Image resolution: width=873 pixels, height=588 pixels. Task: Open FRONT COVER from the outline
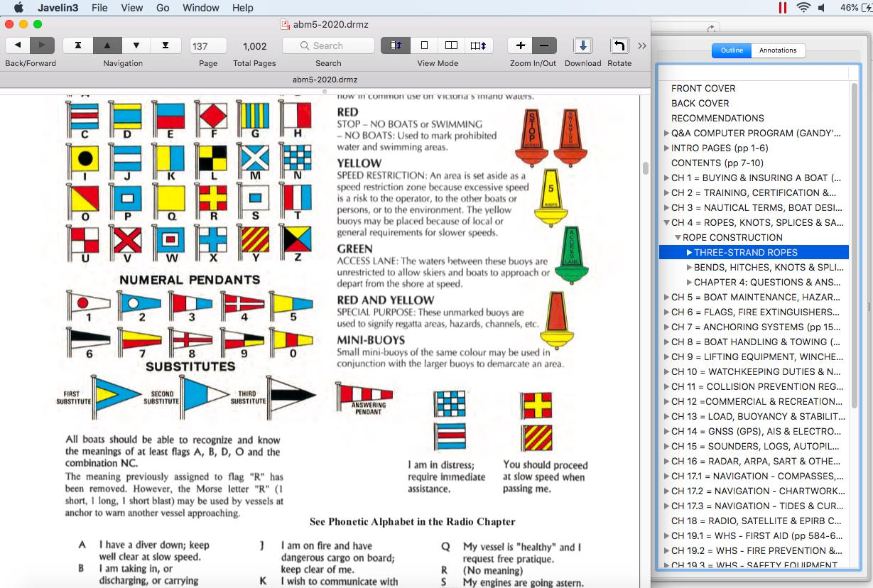pyautogui.click(x=703, y=88)
